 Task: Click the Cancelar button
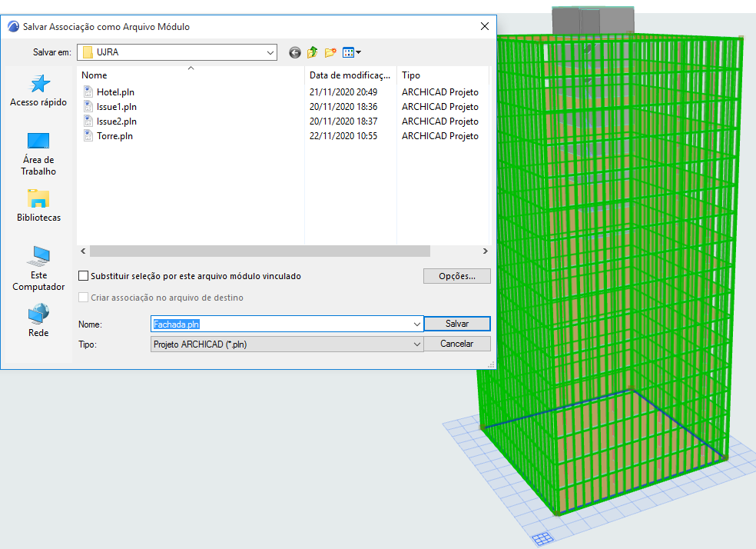point(457,344)
